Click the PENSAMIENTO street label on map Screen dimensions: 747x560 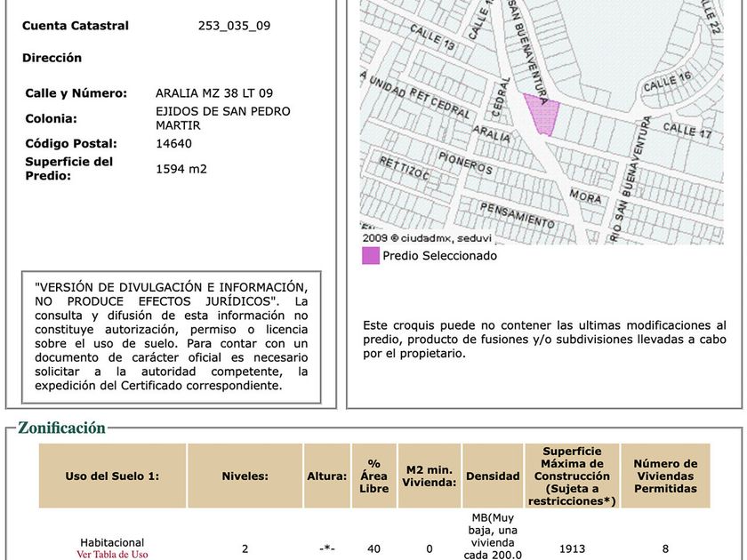point(518,215)
